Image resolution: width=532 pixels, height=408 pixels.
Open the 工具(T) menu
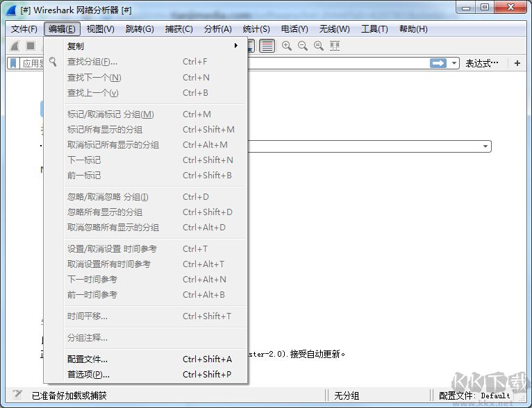pyautogui.click(x=374, y=29)
